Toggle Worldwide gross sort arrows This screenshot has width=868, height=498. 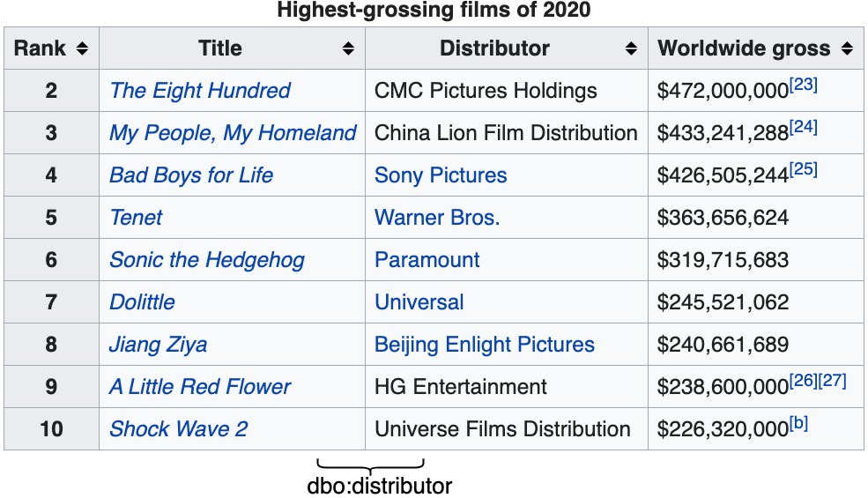[x=847, y=49]
